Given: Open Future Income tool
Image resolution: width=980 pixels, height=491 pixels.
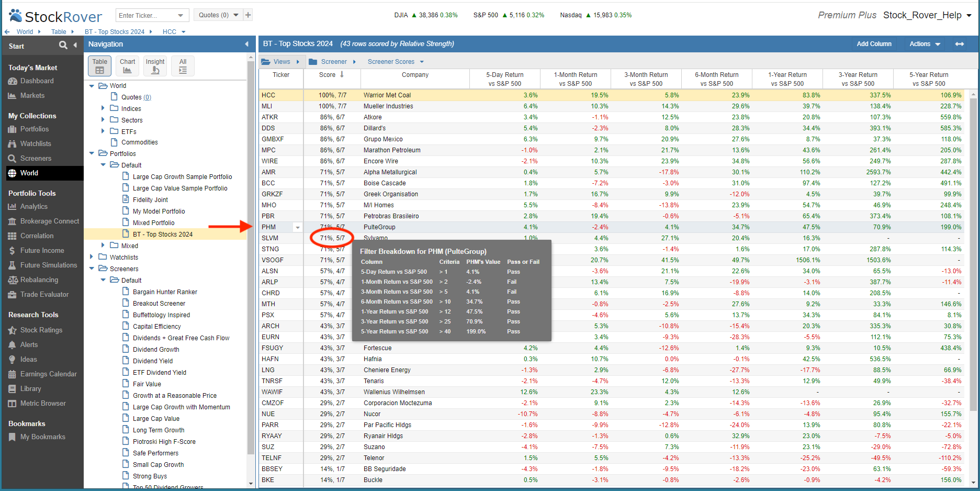Looking at the screenshot, I should point(42,251).
